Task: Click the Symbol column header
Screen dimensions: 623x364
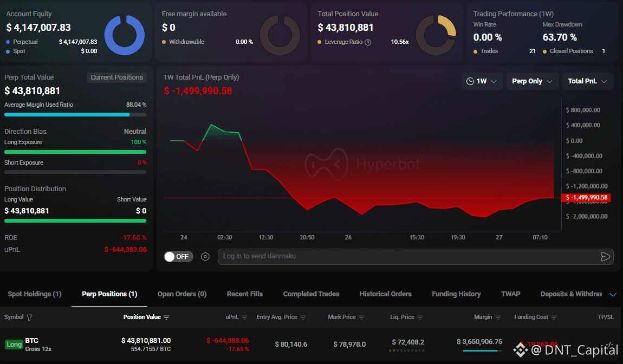Action: (x=14, y=317)
